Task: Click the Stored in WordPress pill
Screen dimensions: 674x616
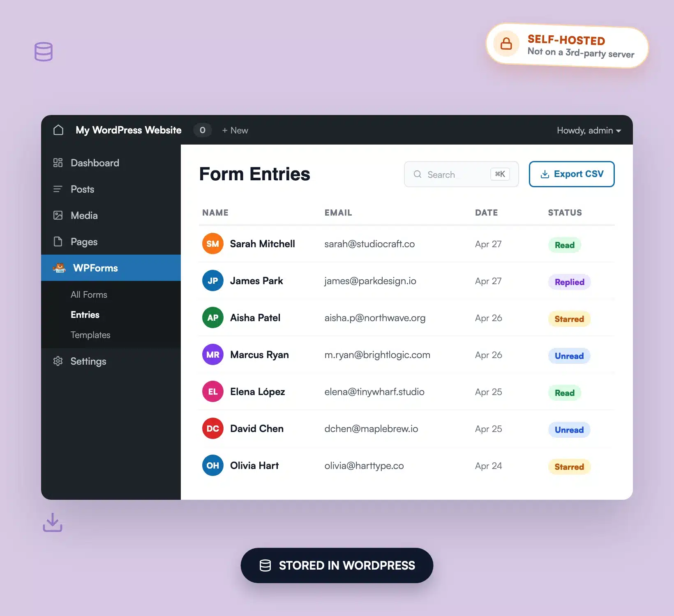Action: click(337, 565)
